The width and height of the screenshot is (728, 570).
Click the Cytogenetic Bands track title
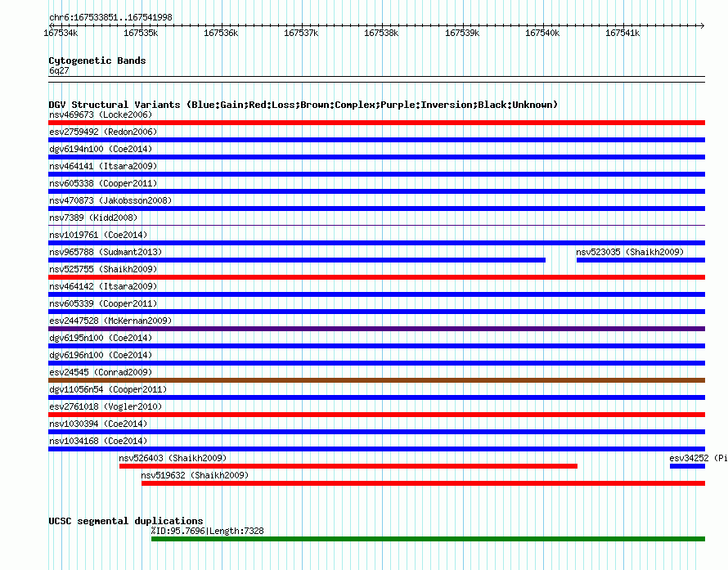click(97, 61)
